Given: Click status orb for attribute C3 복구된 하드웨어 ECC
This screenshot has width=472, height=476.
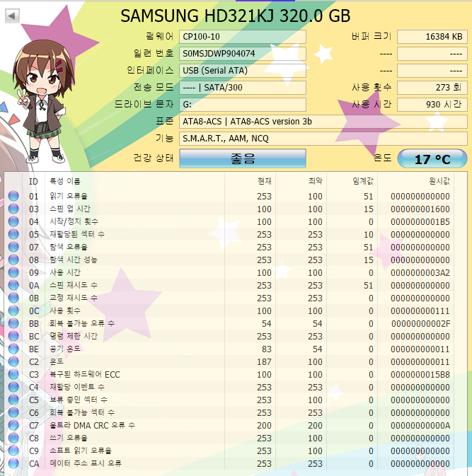Looking at the screenshot, I should (13, 375).
